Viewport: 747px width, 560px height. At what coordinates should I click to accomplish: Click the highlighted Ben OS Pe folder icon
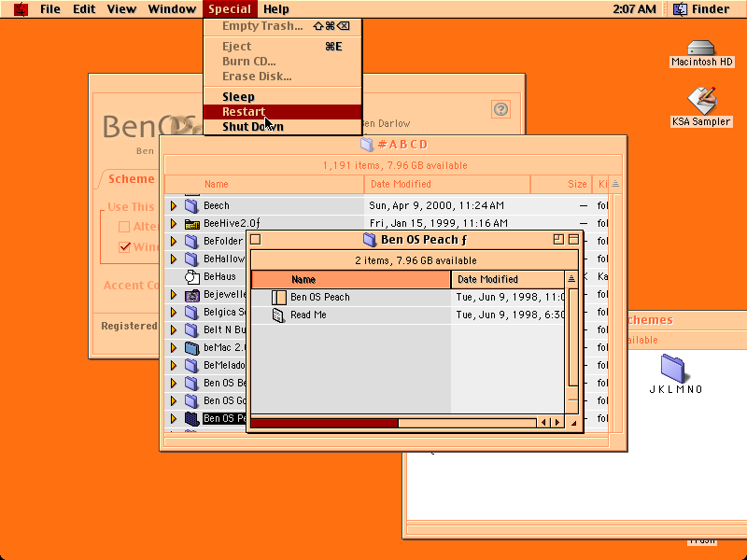pyautogui.click(x=191, y=418)
